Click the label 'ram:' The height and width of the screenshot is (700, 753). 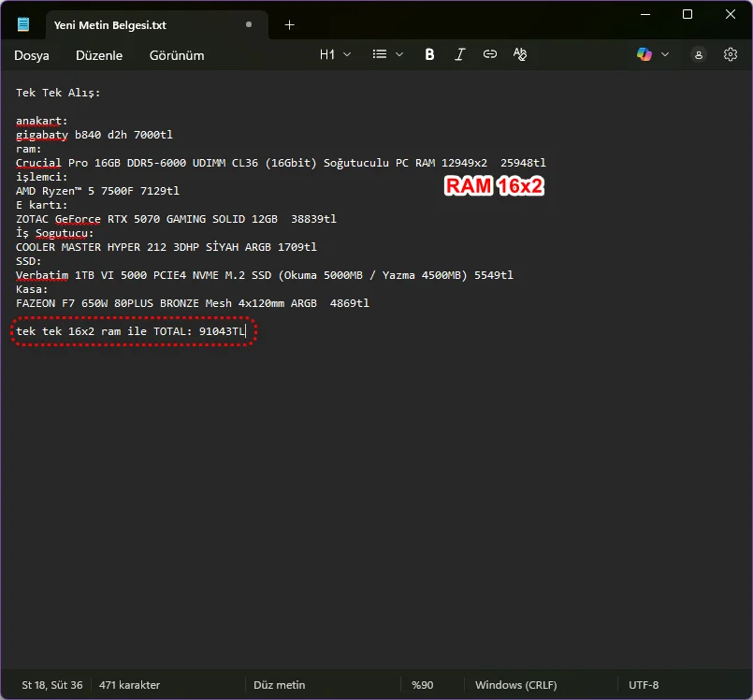29,149
